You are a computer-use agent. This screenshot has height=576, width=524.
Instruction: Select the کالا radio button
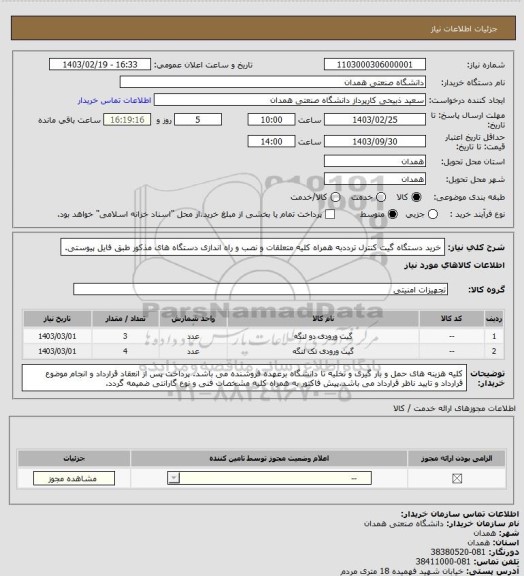[416, 197]
